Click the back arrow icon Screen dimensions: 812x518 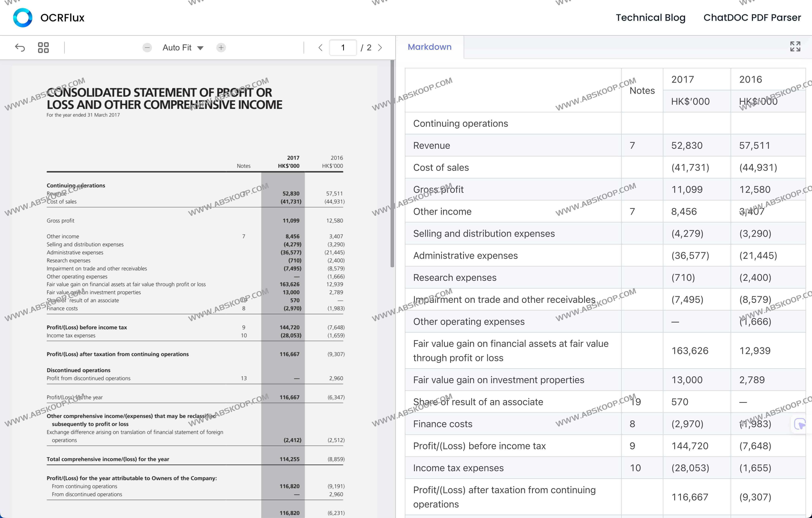tap(20, 48)
